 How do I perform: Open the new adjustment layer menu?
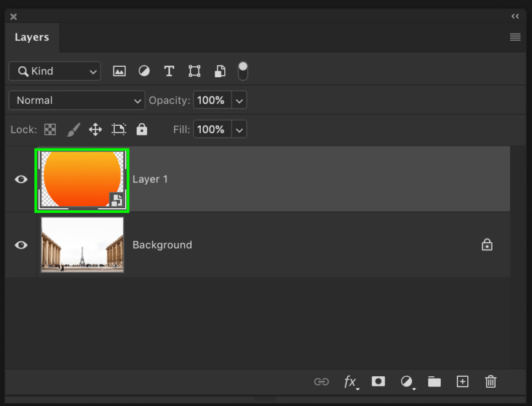tap(406, 382)
